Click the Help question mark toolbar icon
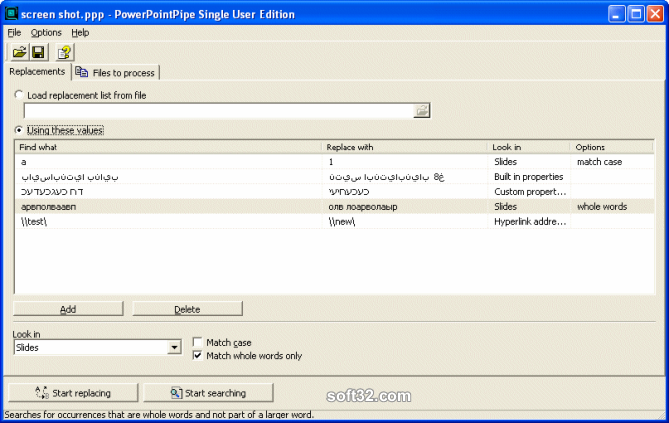 (65, 53)
